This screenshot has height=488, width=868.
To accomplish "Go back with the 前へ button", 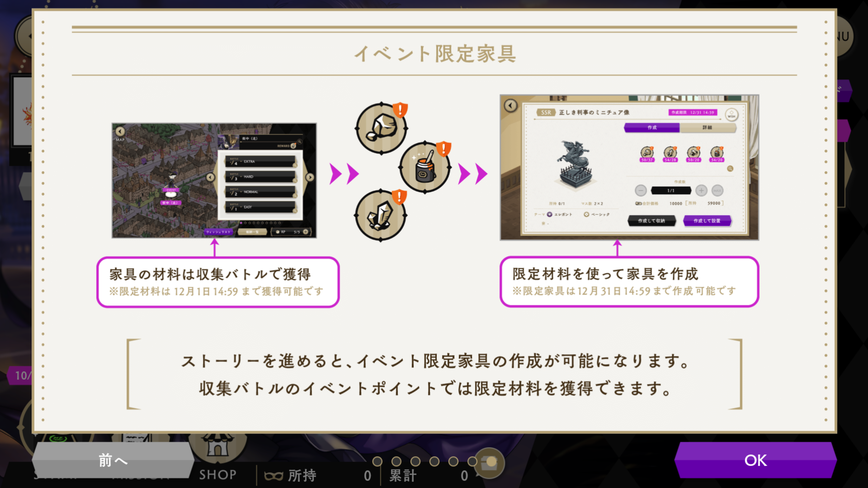I will (113, 460).
